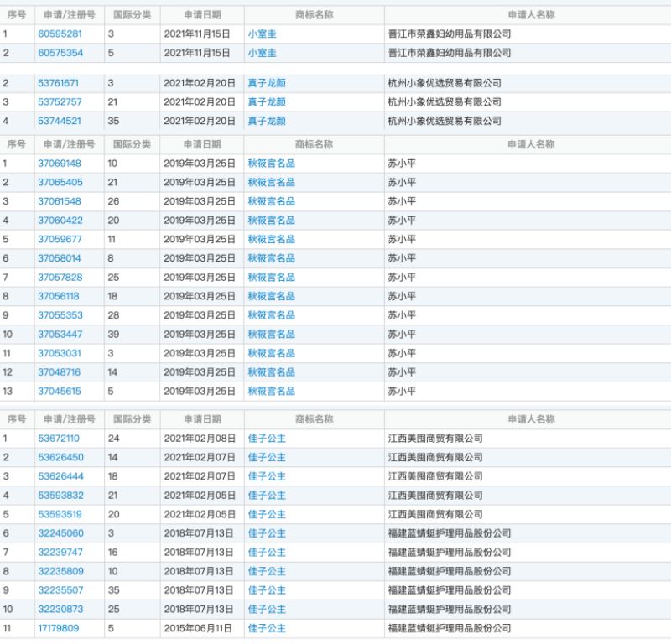
Task: Open registration number 37061548
Action: (x=60, y=201)
